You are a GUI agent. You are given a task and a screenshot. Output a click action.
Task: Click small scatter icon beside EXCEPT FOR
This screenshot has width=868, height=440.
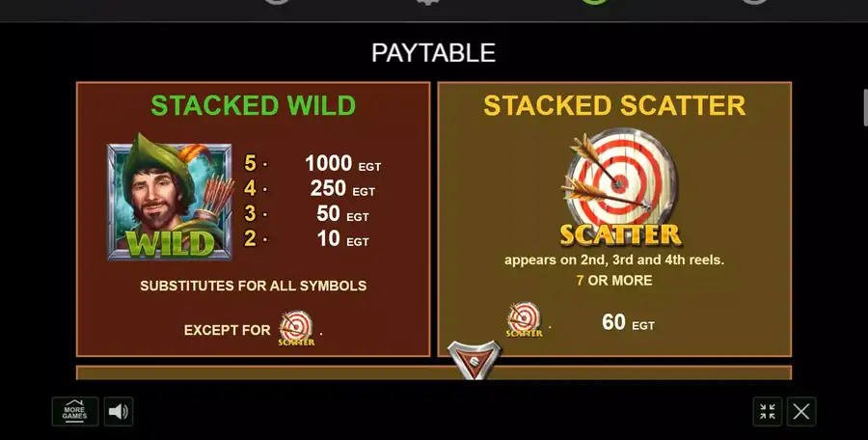(x=296, y=328)
